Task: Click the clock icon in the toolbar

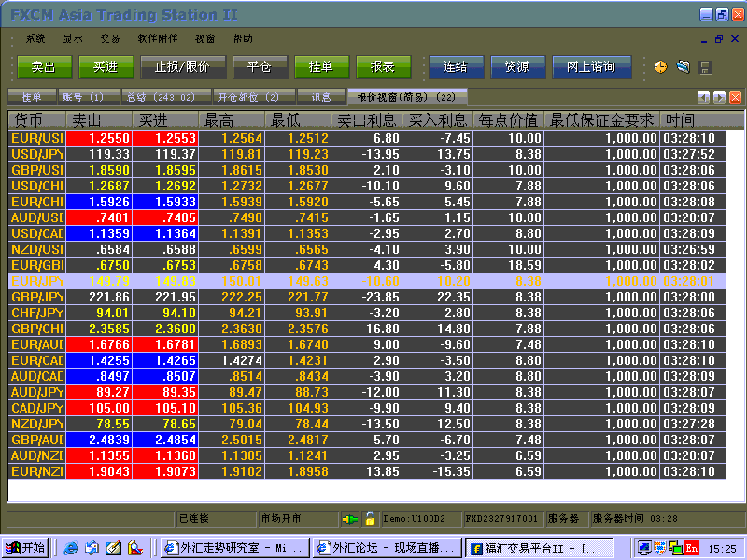Action: [x=661, y=67]
